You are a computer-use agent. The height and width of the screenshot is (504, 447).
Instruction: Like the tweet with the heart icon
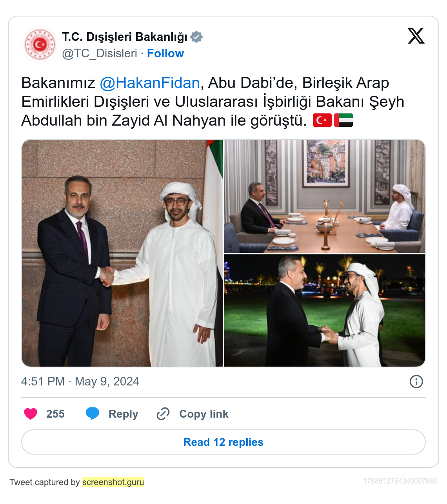tap(31, 414)
